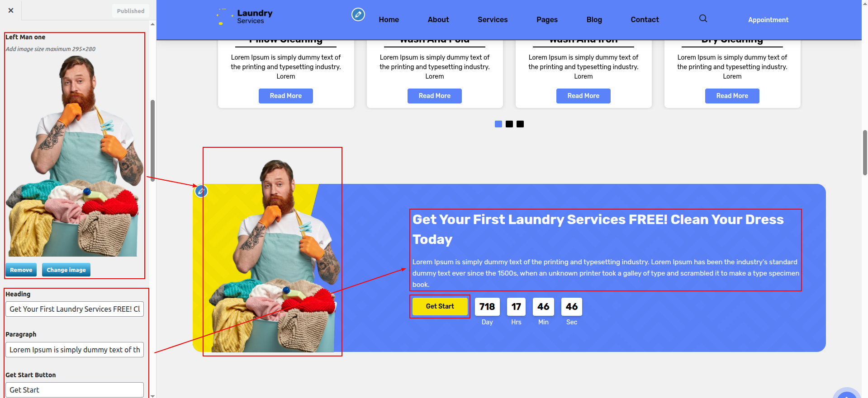
Task: Click the Get Start Button text field
Action: click(75, 390)
